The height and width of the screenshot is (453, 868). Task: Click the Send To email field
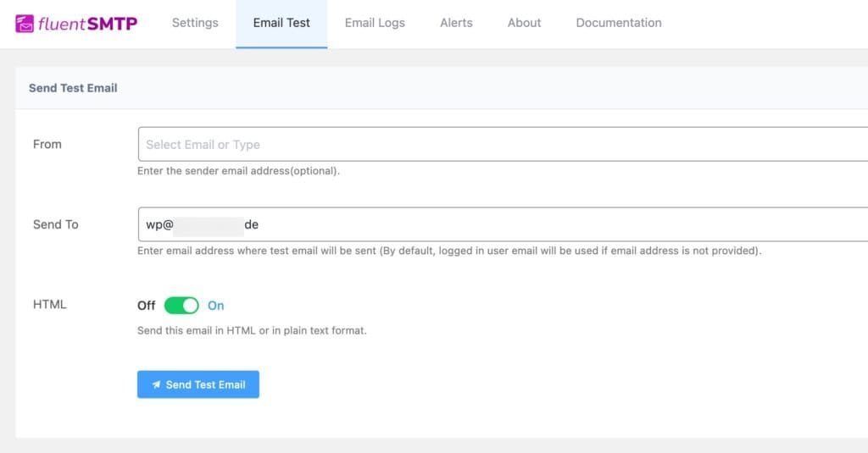point(503,224)
